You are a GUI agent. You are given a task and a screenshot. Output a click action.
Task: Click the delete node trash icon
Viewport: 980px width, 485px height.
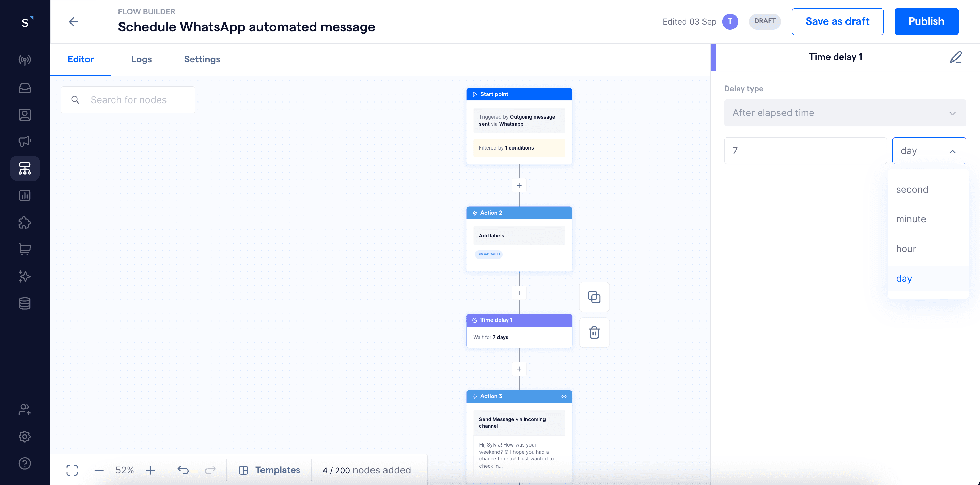[x=594, y=333]
